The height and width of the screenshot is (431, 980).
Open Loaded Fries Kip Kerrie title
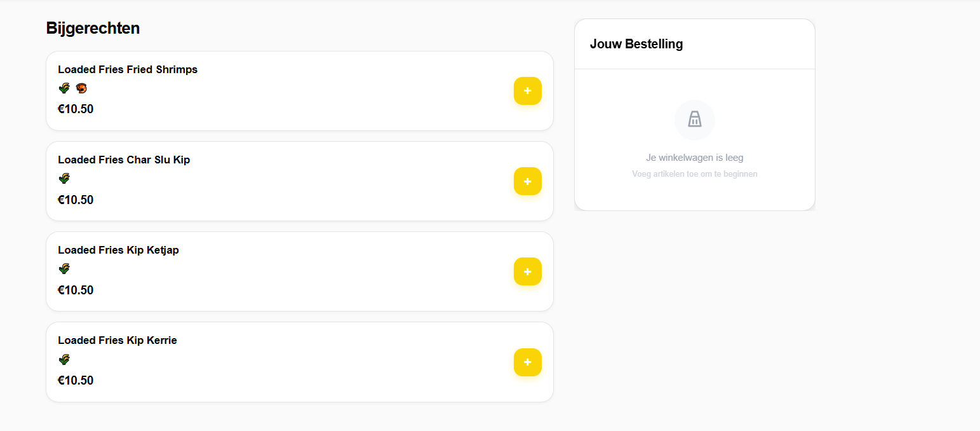[x=117, y=340]
